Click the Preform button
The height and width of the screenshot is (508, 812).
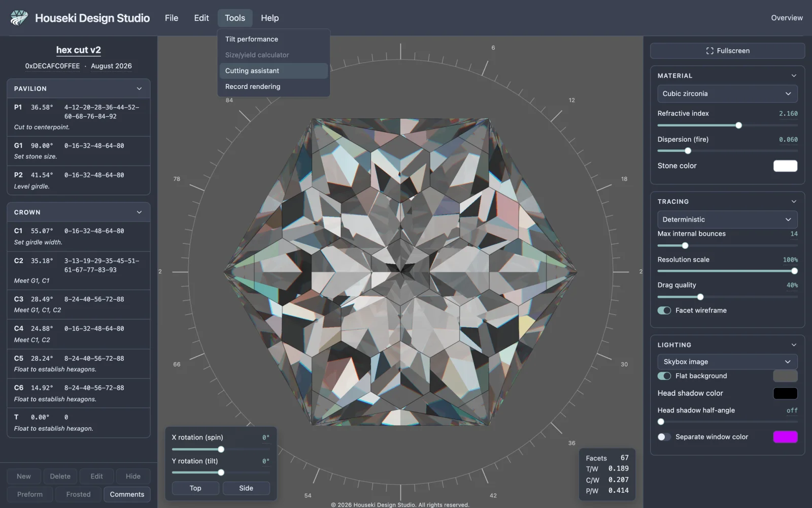(30, 494)
